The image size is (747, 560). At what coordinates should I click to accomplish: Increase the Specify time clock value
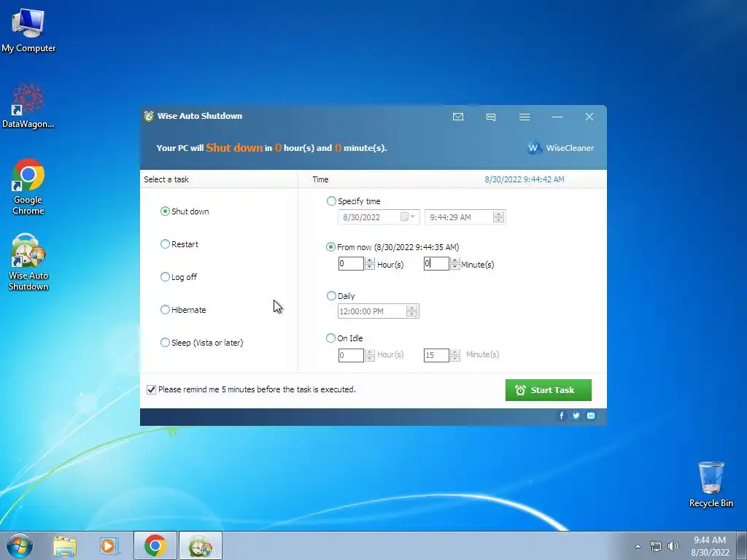click(499, 214)
